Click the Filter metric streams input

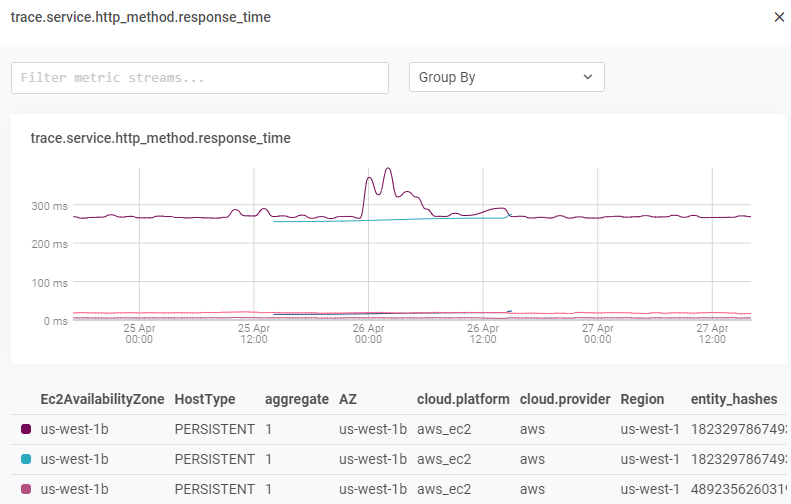coord(199,78)
